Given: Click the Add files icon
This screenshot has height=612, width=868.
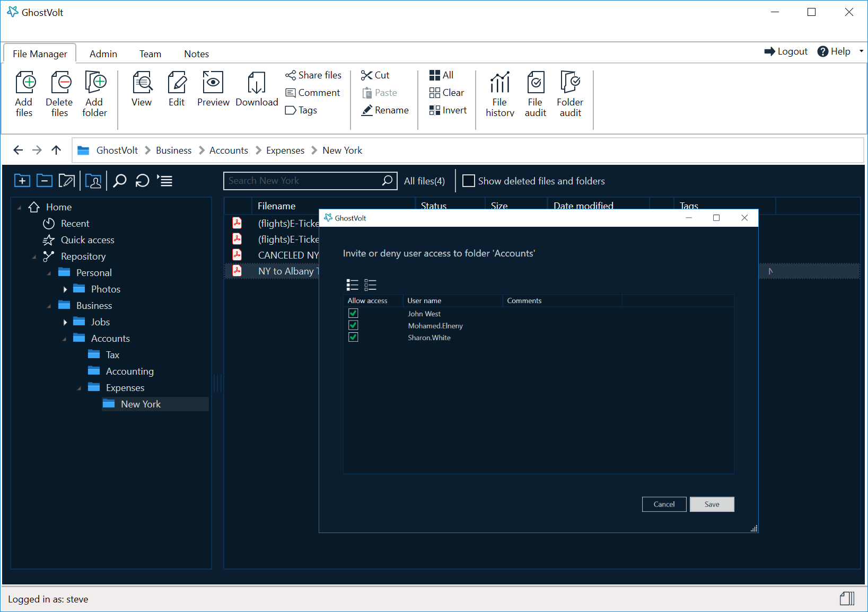Looking at the screenshot, I should pyautogui.click(x=24, y=94).
